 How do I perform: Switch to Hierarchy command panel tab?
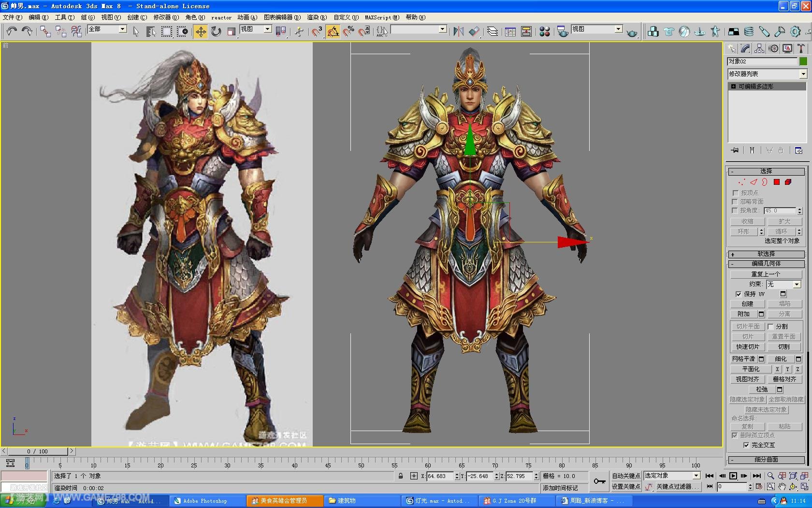(x=759, y=48)
